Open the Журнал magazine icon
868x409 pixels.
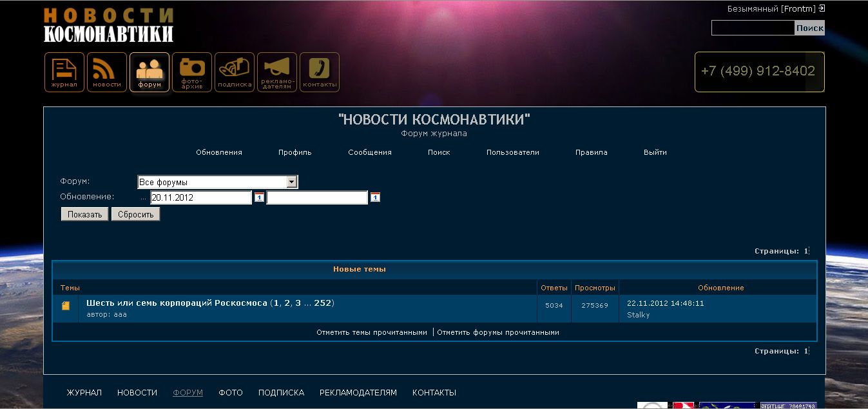coord(64,72)
